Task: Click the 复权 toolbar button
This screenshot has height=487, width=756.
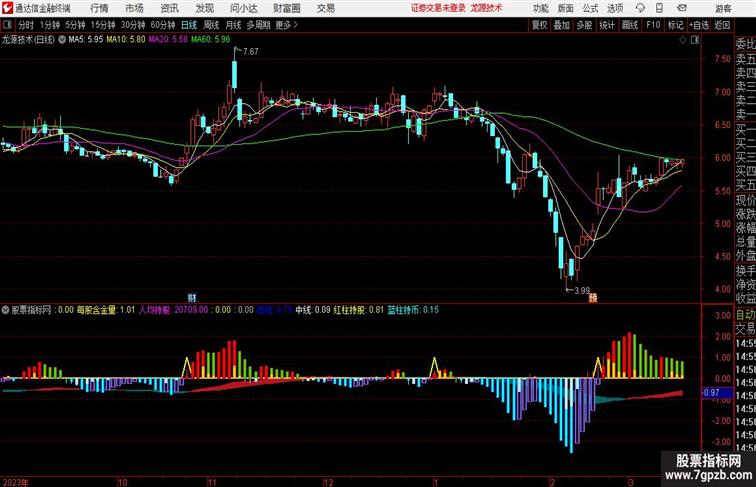Action: (539, 25)
